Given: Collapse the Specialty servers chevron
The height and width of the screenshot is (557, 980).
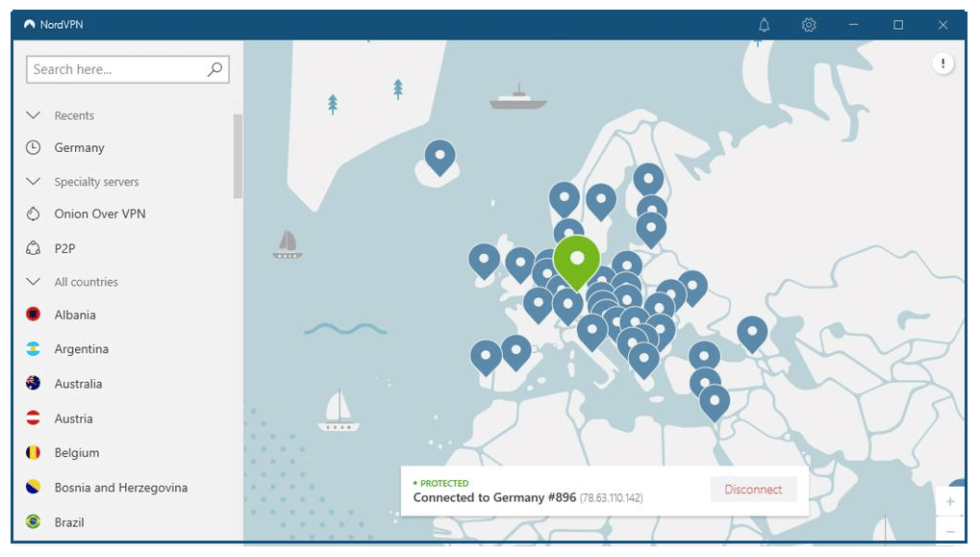Looking at the screenshot, I should (34, 181).
